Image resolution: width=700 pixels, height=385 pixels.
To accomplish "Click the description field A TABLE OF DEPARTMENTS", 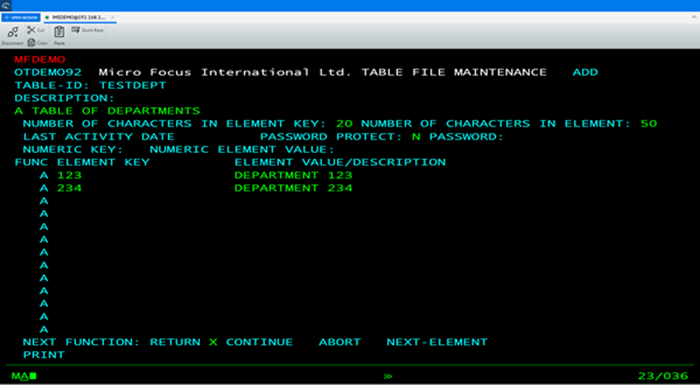I will pos(107,111).
